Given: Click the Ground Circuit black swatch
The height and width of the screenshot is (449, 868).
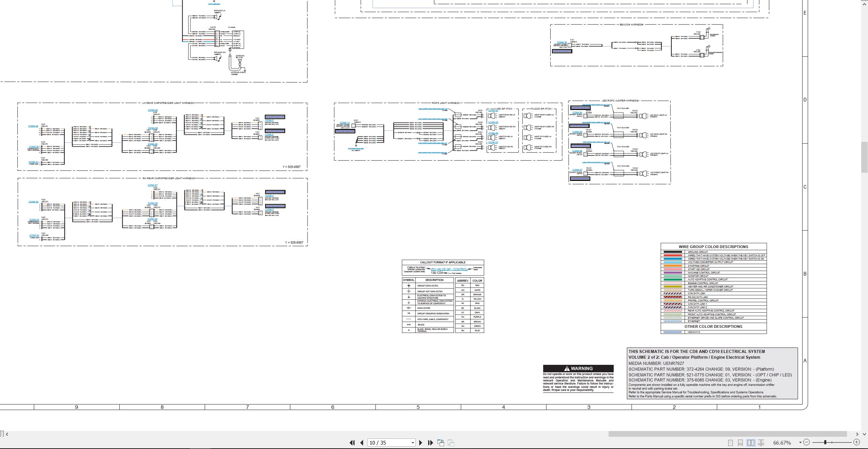Looking at the screenshot, I should pyautogui.click(x=672, y=252).
